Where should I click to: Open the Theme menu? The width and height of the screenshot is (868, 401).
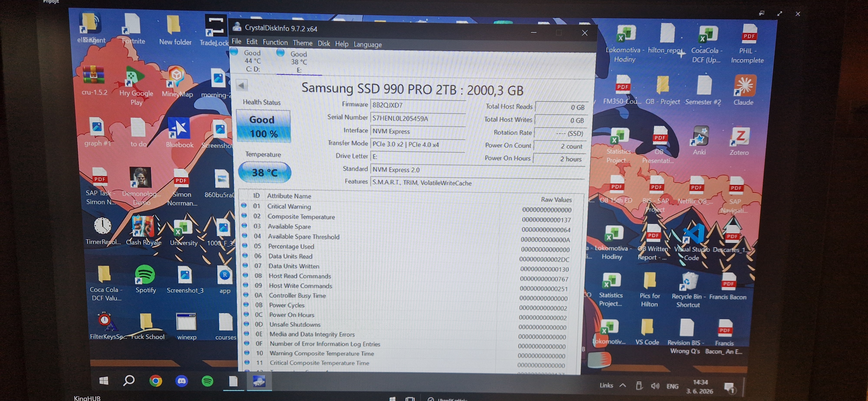coord(302,43)
